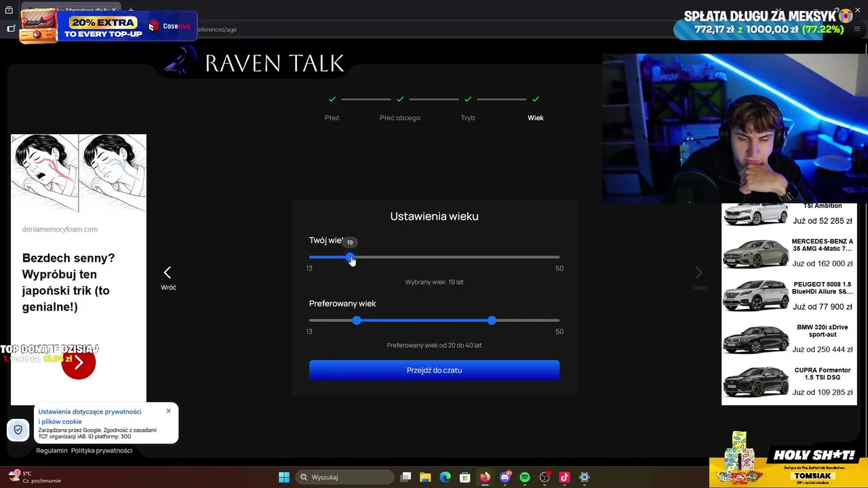Click the CaseHug 20% extra banner

pos(108,27)
